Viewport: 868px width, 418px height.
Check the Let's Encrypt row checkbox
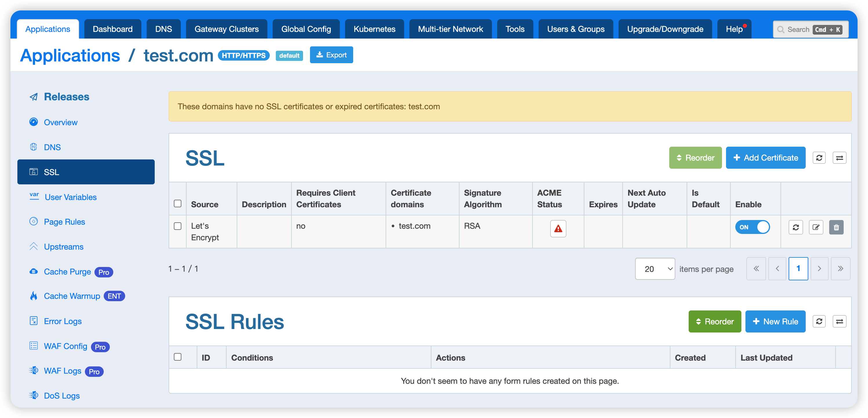point(178,226)
